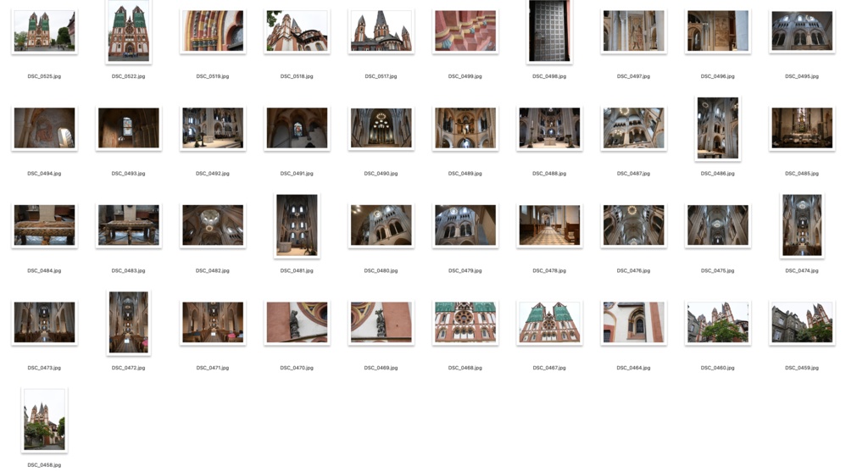Select the DSC_0494.jpg name label

[x=44, y=173]
